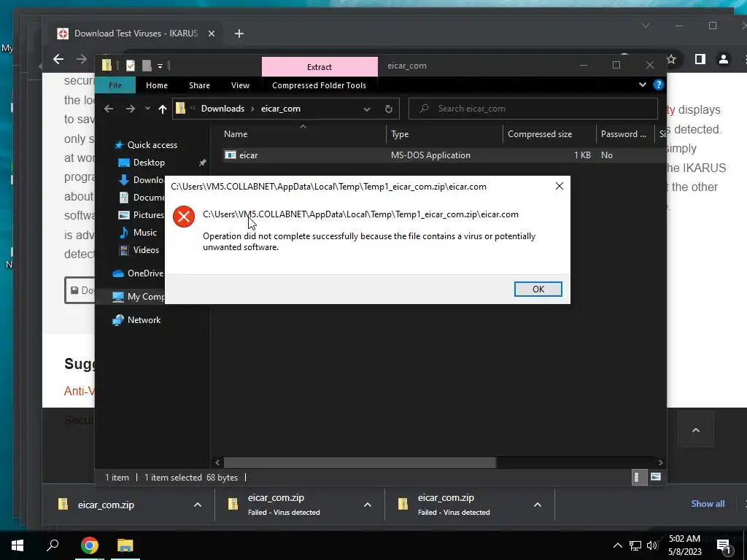Refresh the eicar_com folder view
Image resolution: width=747 pixels, height=560 pixels.
tap(389, 109)
